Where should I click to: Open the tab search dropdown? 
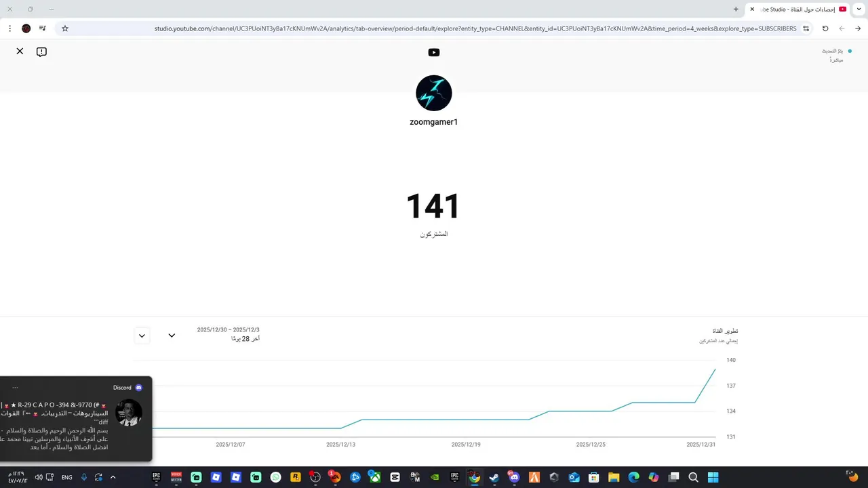tap(860, 9)
